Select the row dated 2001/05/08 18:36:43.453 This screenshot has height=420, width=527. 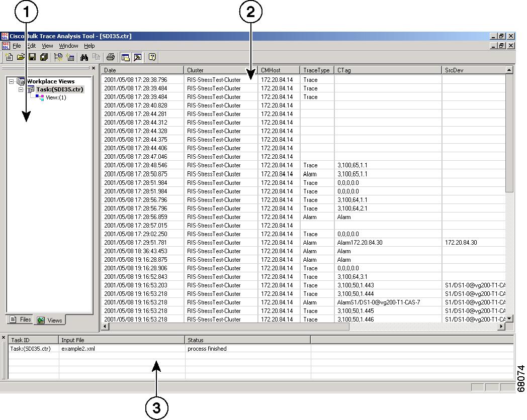click(x=303, y=251)
